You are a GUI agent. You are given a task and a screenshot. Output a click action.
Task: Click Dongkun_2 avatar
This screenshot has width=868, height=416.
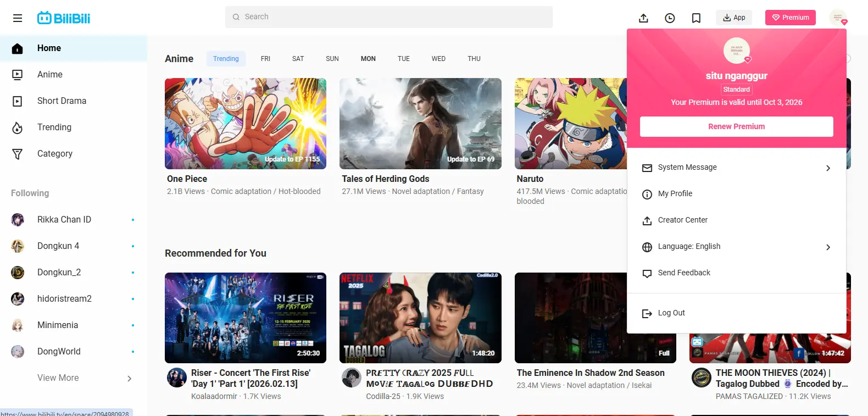[x=18, y=273]
